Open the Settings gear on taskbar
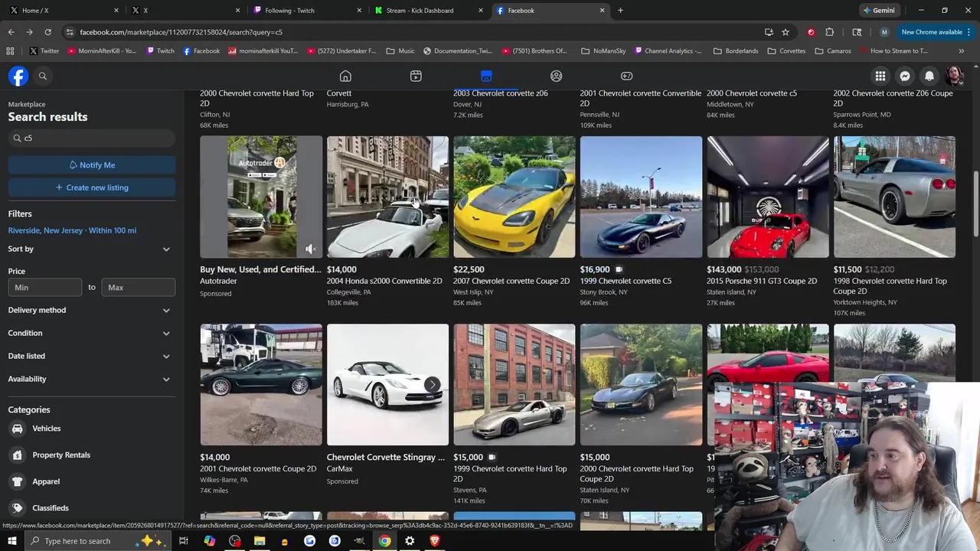This screenshot has height=551, width=980. [410, 541]
